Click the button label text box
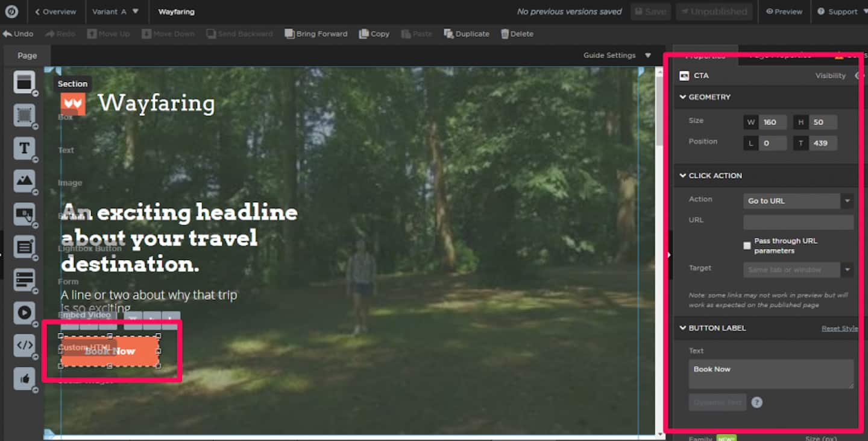This screenshot has width=868, height=441. [771, 374]
